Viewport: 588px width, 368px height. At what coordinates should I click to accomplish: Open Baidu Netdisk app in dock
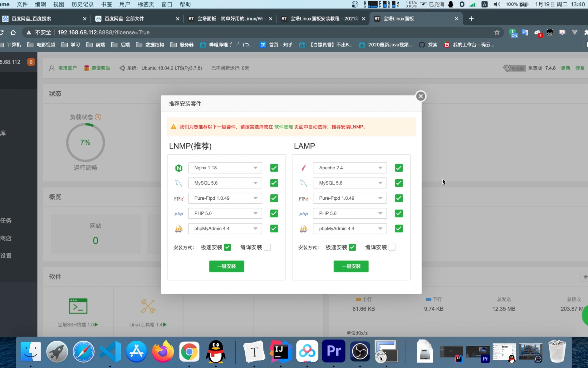pyautogui.click(x=307, y=351)
